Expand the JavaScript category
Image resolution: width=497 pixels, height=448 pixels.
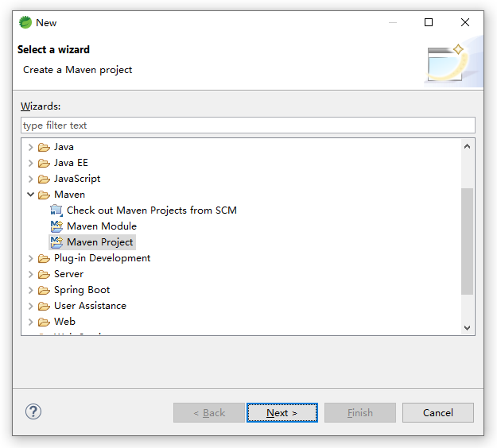[x=31, y=179]
